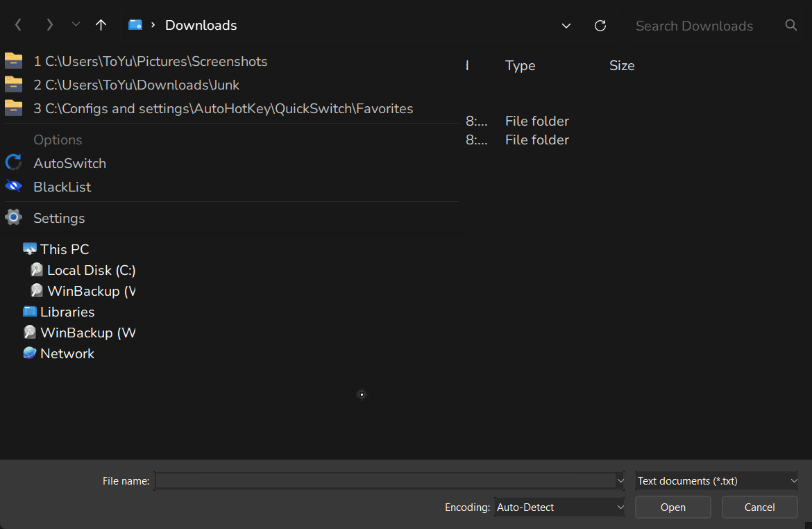Open the Text documents (*.txt) file type dropdown
The width and height of the screenshot is (812, 529).
[716, 481]
